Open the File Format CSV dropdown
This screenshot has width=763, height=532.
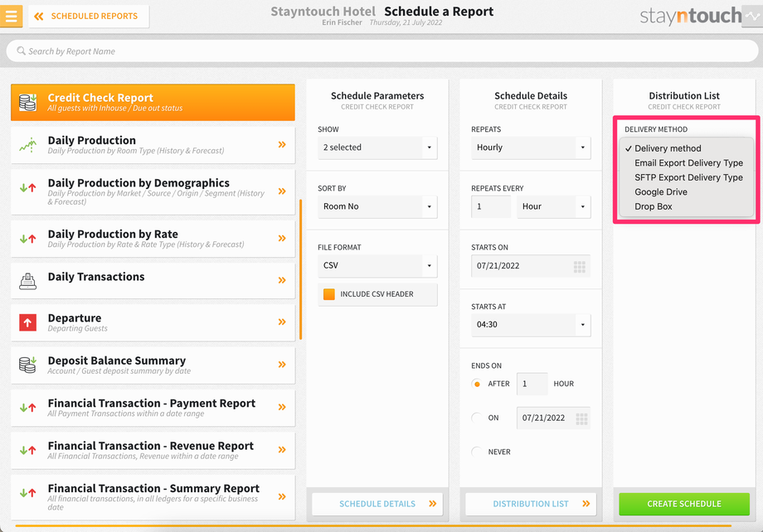click(377, 265)
